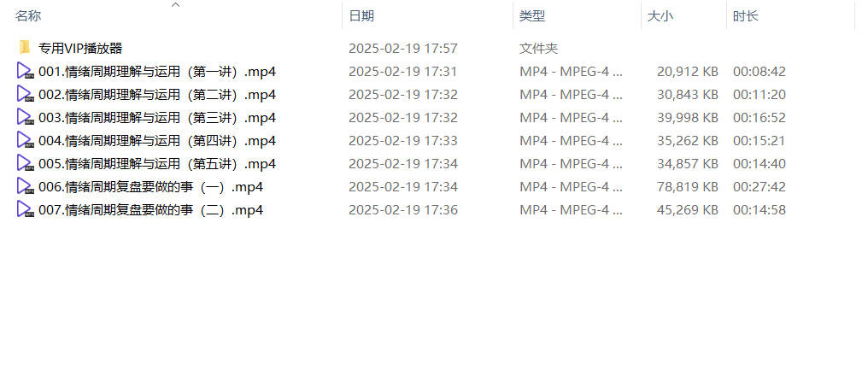Select the 003 video file icon
868x381 pixels.
coord(25,117)
